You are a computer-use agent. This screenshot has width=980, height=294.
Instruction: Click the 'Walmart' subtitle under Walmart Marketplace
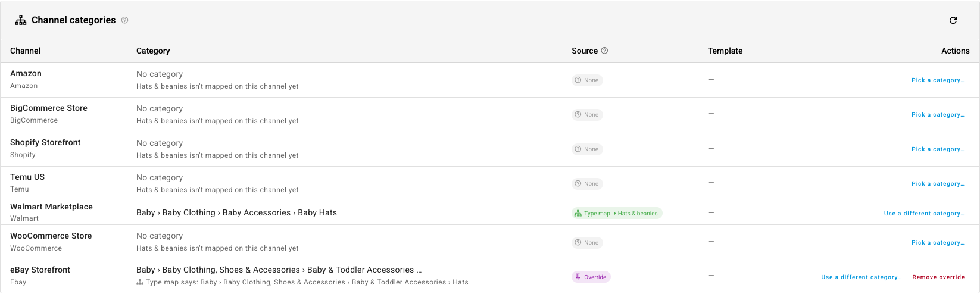24,218
